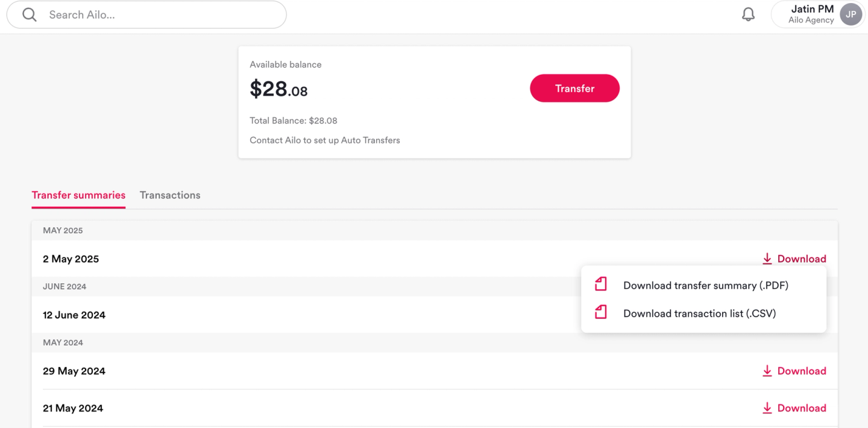Click the PDF file icon in dropdown
This screenshot has height=428, width=868.
coord(601,285)
